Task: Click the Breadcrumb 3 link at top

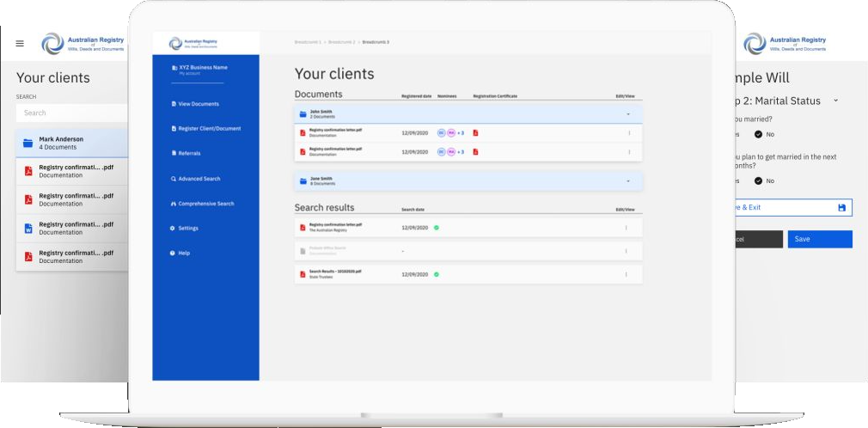Action: 376,42
